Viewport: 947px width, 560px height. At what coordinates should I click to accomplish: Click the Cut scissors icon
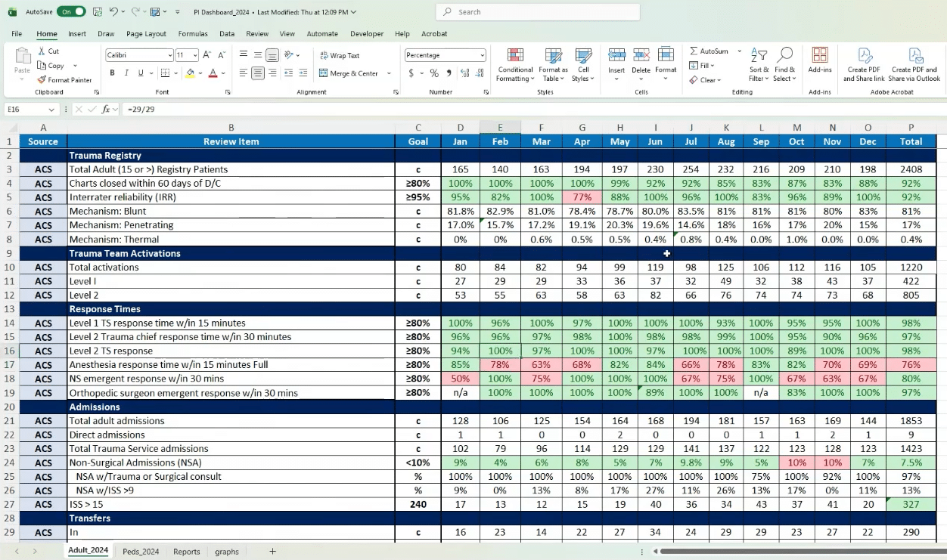click(x=42, y=51)
